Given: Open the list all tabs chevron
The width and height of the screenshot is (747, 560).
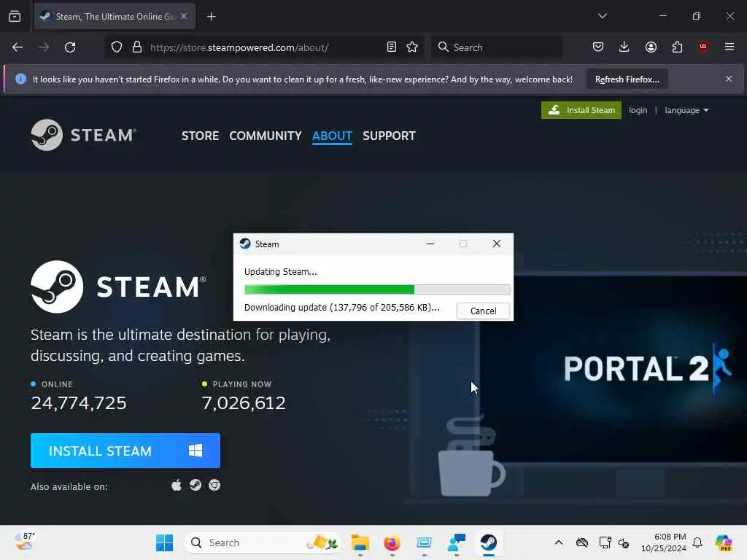Looking at the screenshot, I should [602, 16].
